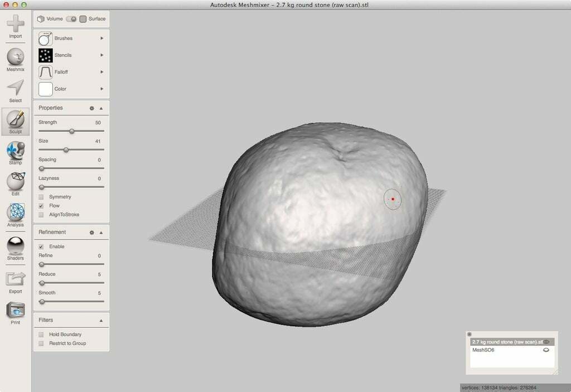Screen dimensions: 571x392
Task: Toggle the AlignToStroke option
Action: (41, 214)
